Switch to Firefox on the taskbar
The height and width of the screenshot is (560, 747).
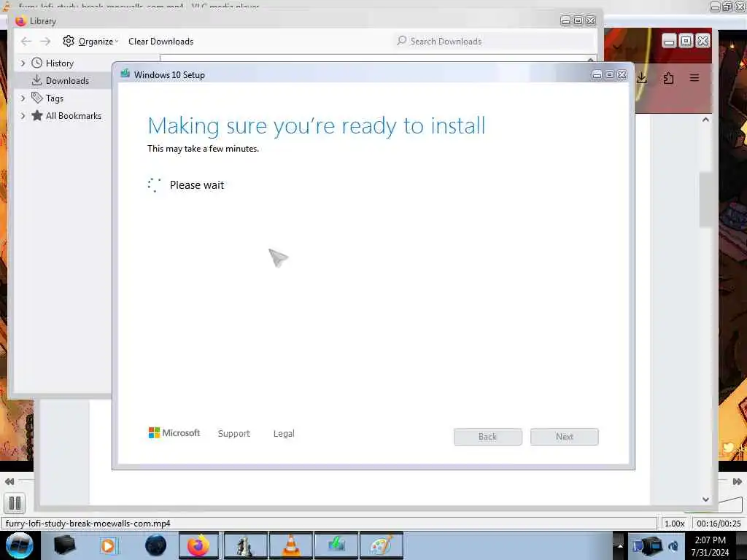click(x=198, y=545)
